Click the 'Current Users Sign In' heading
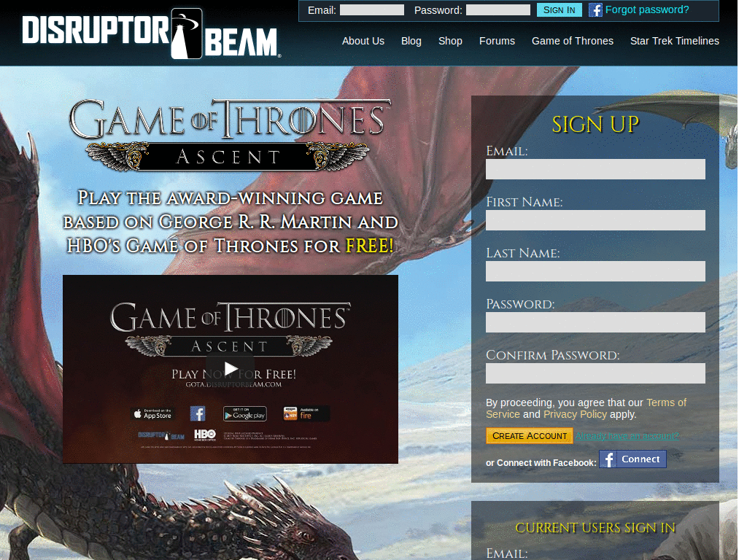747x560 pixels. point(595,528)
